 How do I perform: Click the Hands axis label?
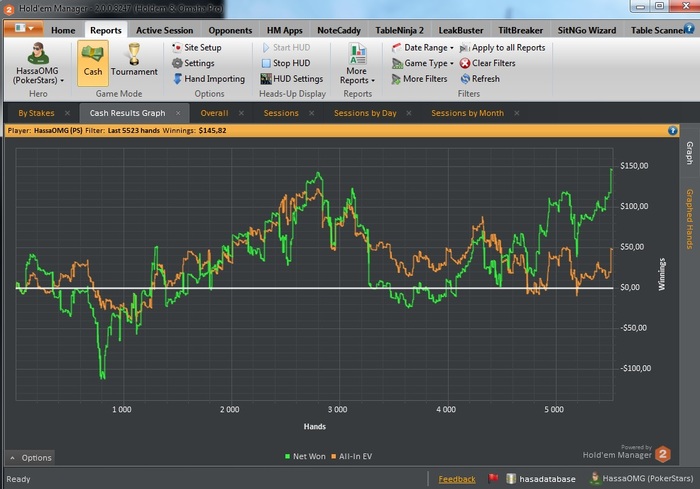point(315,426)
